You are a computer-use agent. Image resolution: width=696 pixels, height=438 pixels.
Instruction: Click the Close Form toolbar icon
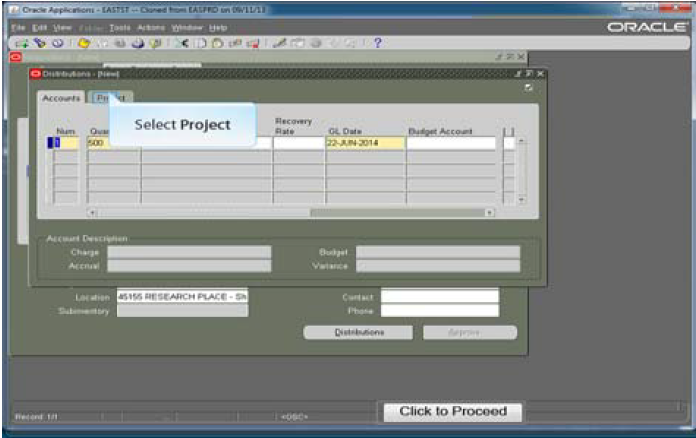pos(156,43)
